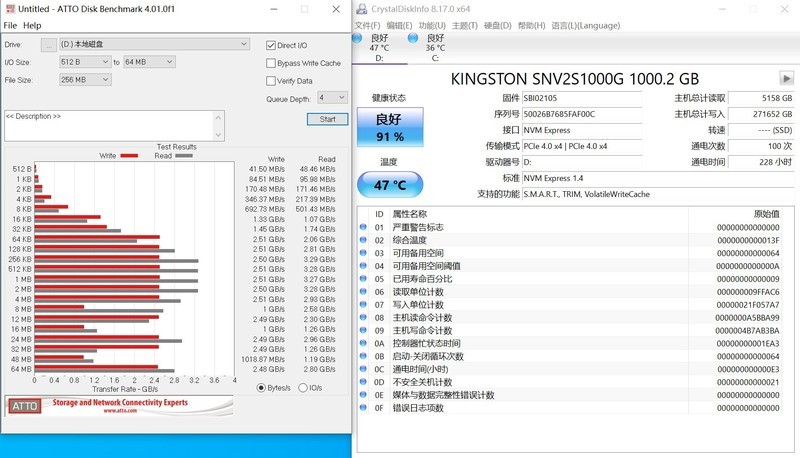Click the status dot for attribute 05

[x=363, y=278]
